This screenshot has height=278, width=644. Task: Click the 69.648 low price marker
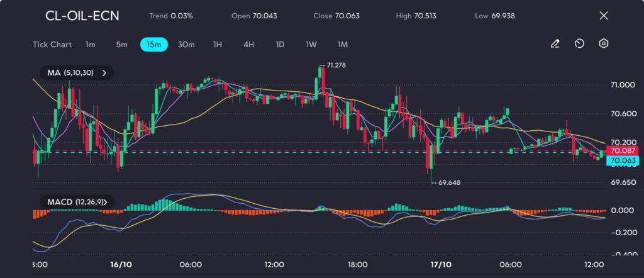coord(448,182)
